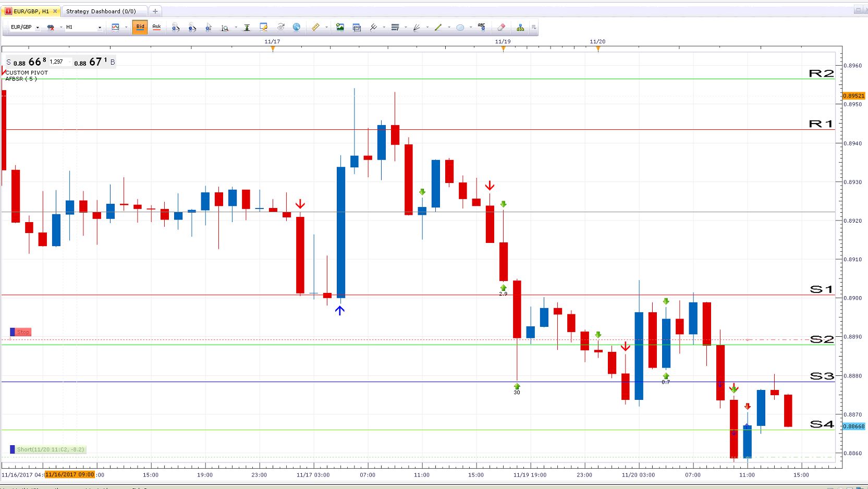
Task: Expand the chart type dropdown arrow
Action: point(126,27)
